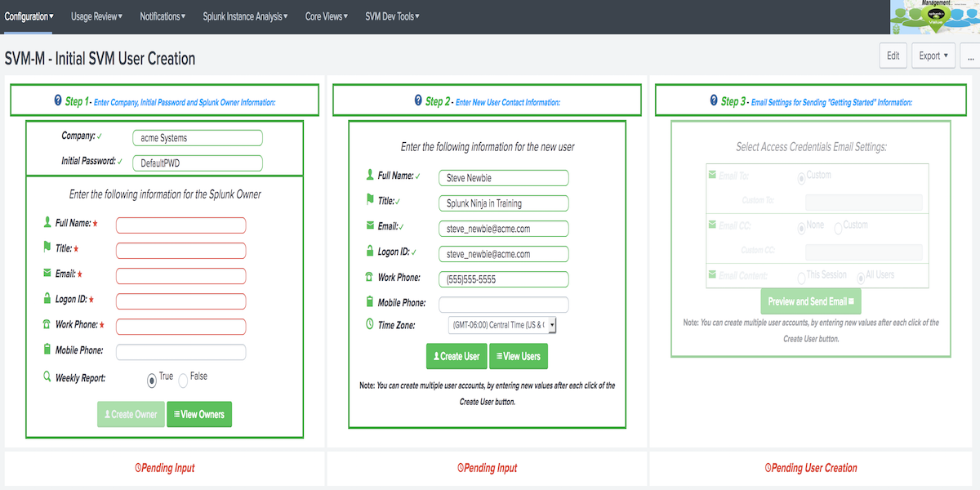Click the flag icon beside new user Title
This screenshot has height=490, width=980.
pos(369,200)
